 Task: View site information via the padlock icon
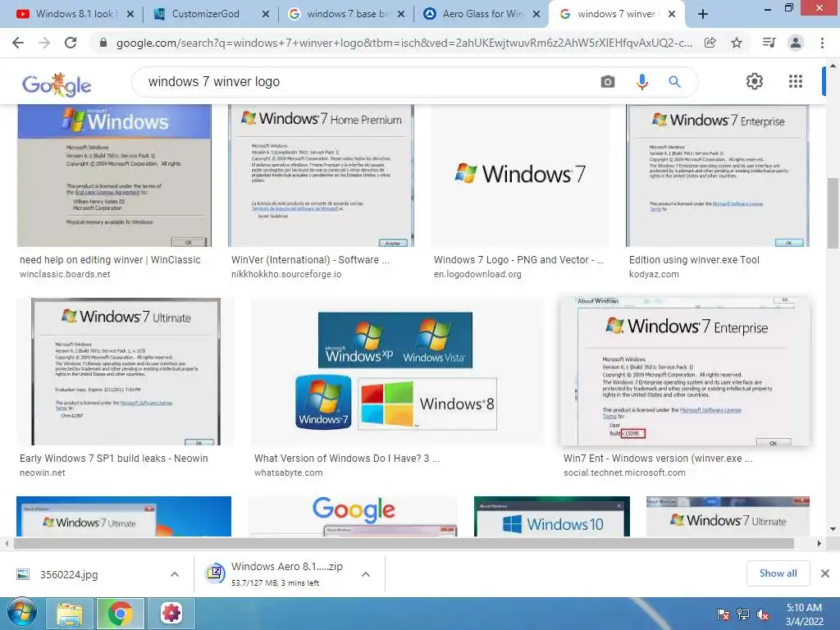pos(103,43)
